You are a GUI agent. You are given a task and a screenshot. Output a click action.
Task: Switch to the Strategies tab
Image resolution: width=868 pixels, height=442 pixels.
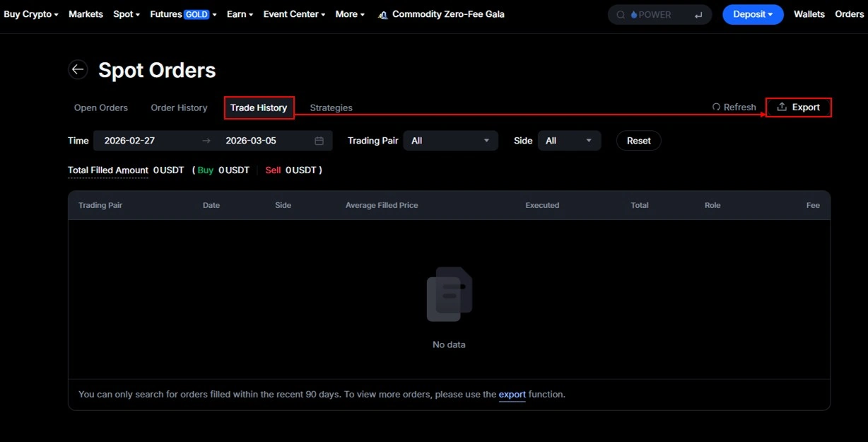click(331, 107)
